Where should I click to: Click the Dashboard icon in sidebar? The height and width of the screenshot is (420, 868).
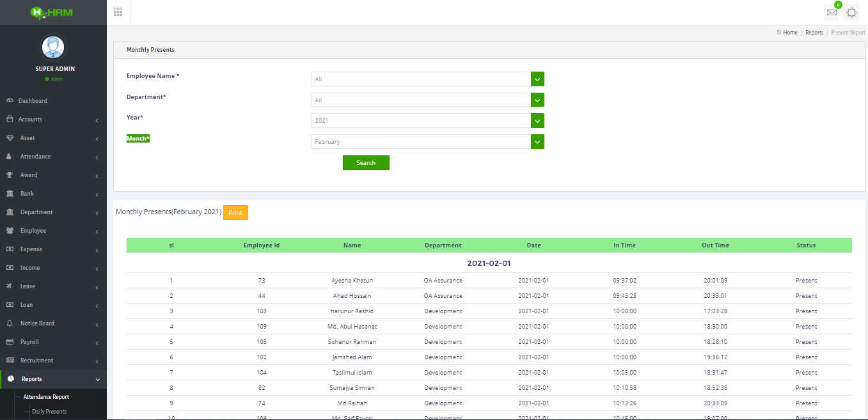coord(10,101)
